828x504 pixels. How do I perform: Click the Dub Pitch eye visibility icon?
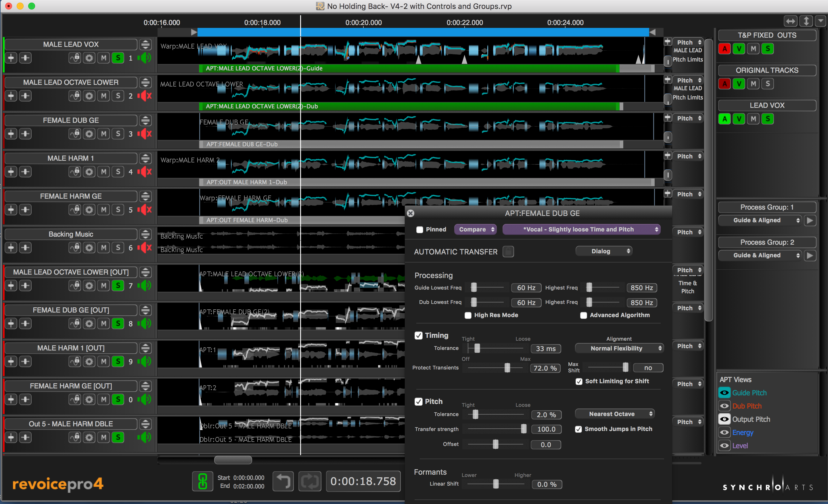tap(724, 406)
